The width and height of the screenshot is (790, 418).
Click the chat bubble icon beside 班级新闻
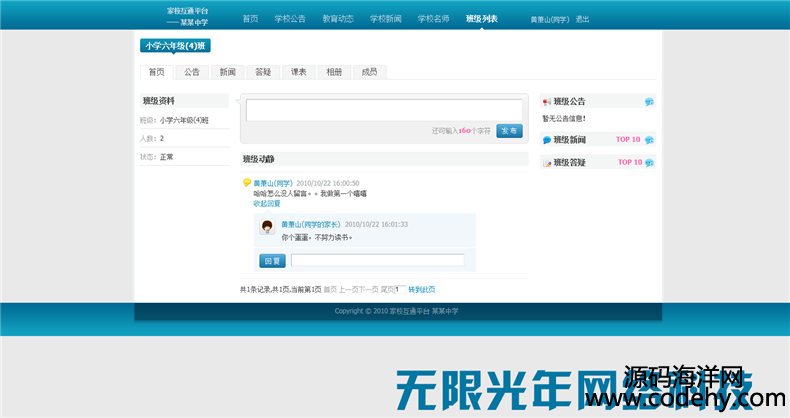click(x=547, y=140)
